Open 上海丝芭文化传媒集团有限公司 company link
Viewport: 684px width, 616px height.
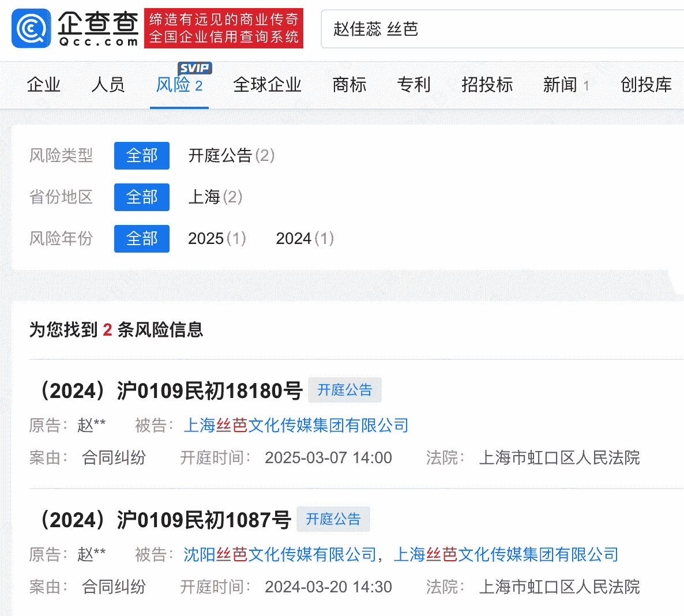click(x=296, y=426)
